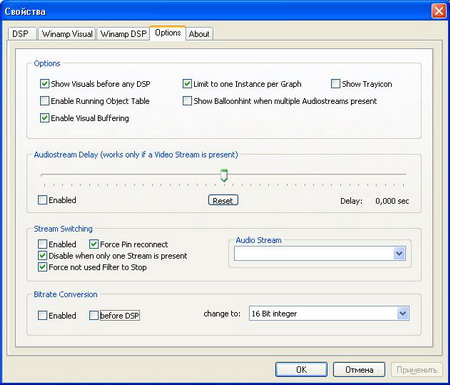Uncheck Limit to one Instance per Graph
Screen dimensions: 450x385
point(187,84)
